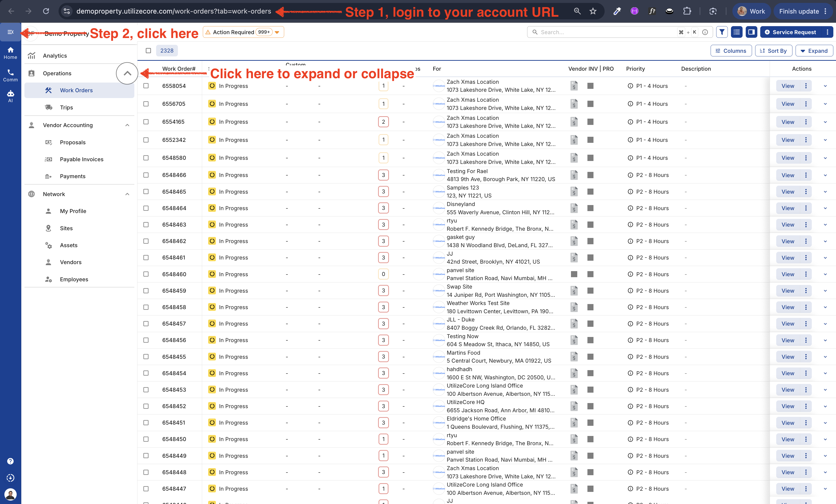The image size is (836, 504).
Task: Expand row details for order 6548457
Action: click(x=826, y=324)
